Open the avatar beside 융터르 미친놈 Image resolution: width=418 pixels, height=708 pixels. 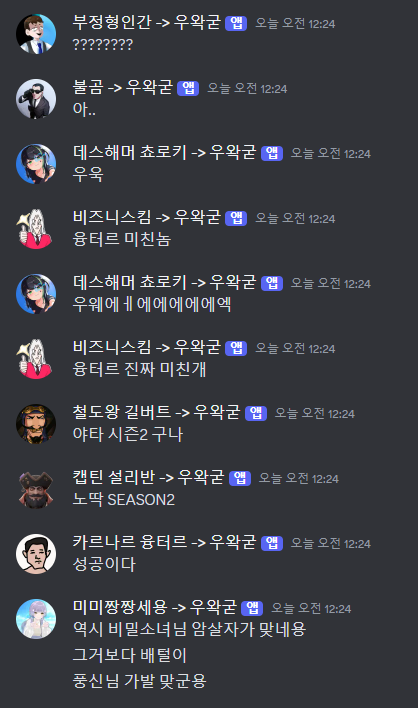click(x=36, y=229)
